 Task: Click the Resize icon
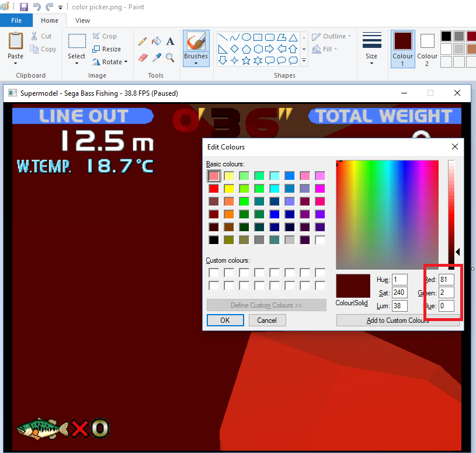pyautogui.click(x=96, y=49)
